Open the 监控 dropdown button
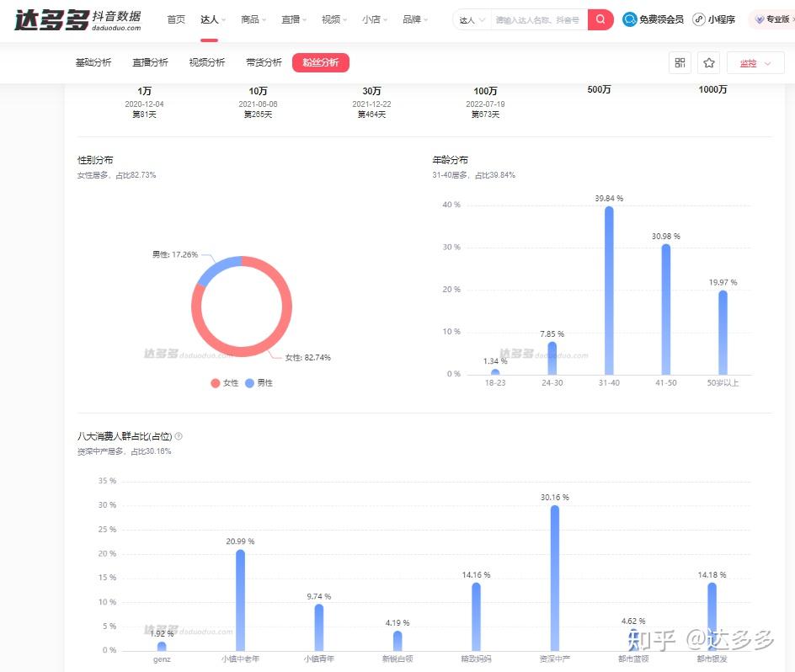795x672 pixels. [x=755, y=63]
